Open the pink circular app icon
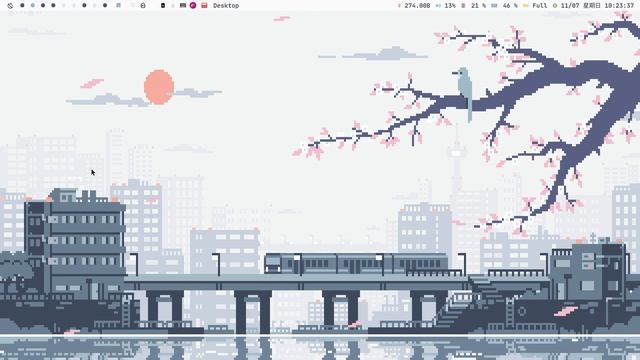 [193, 6]
